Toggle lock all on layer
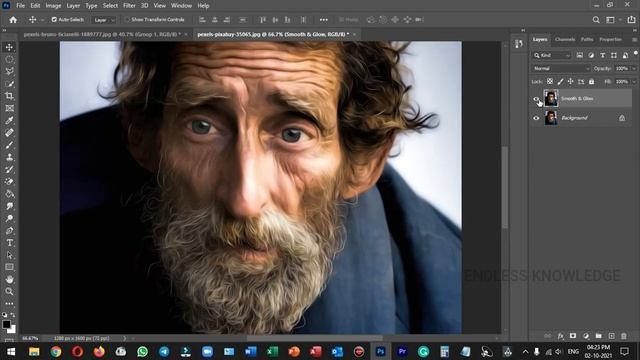 591,82
